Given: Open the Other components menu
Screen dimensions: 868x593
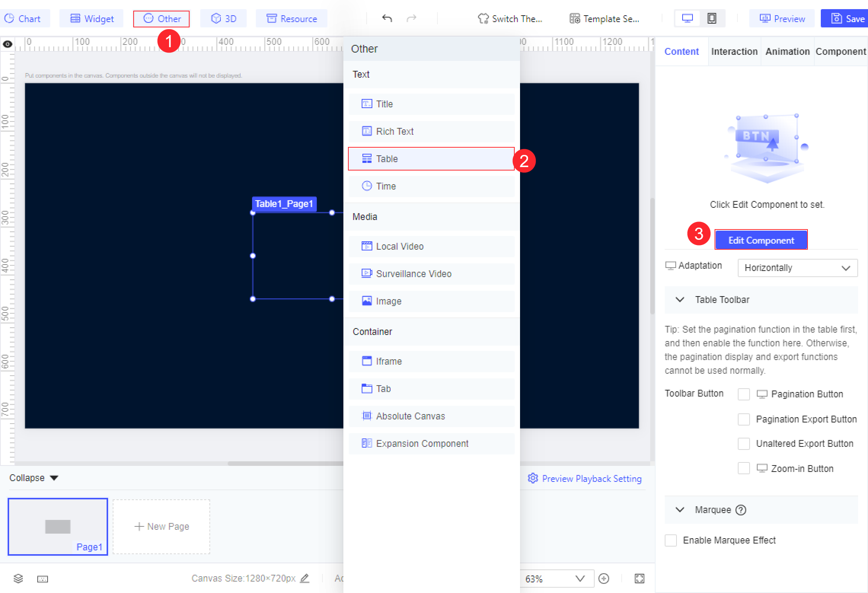Looking at the screenshot, I should click(161, 19).
